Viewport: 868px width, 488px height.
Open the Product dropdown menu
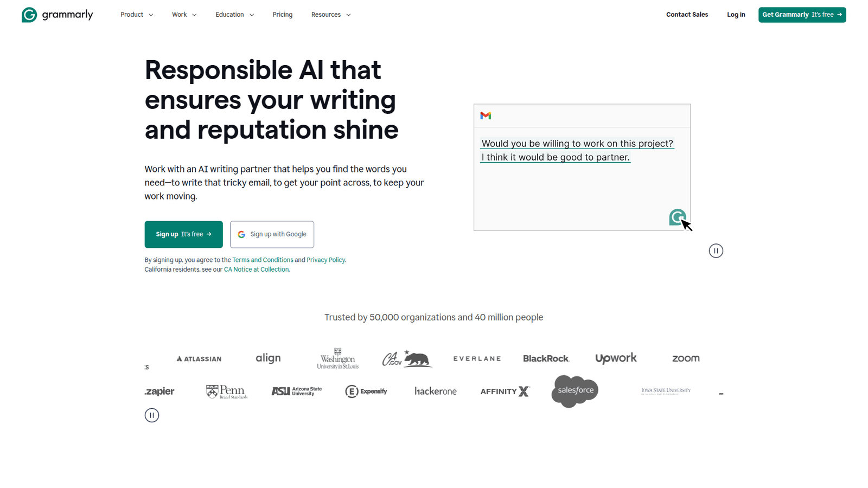(x=137, y=15)
